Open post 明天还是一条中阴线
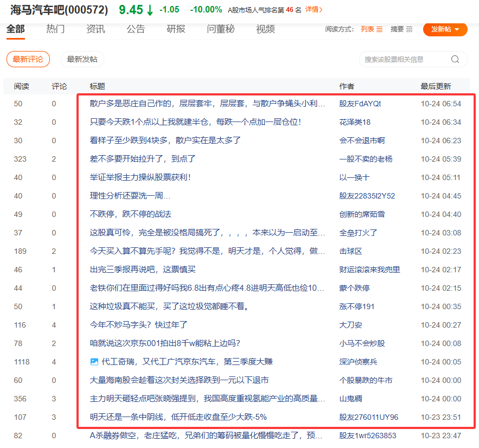 (178, 417)
